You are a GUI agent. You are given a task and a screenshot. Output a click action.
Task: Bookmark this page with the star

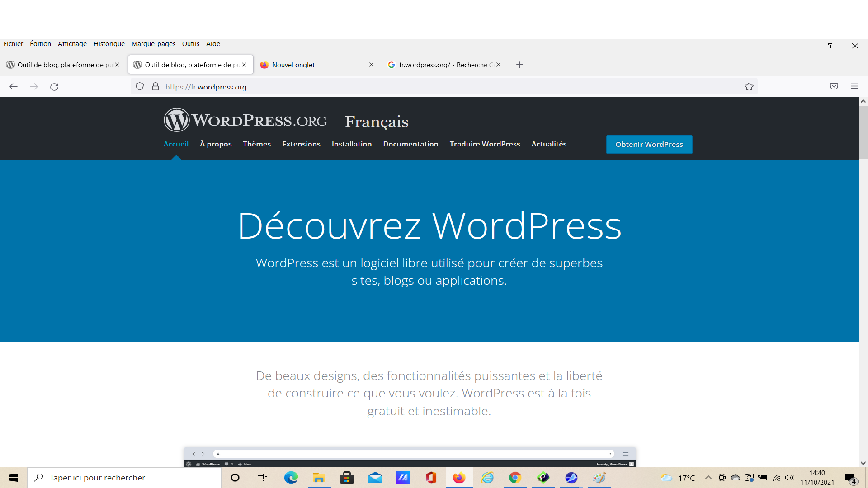click(x=749, y=86)
